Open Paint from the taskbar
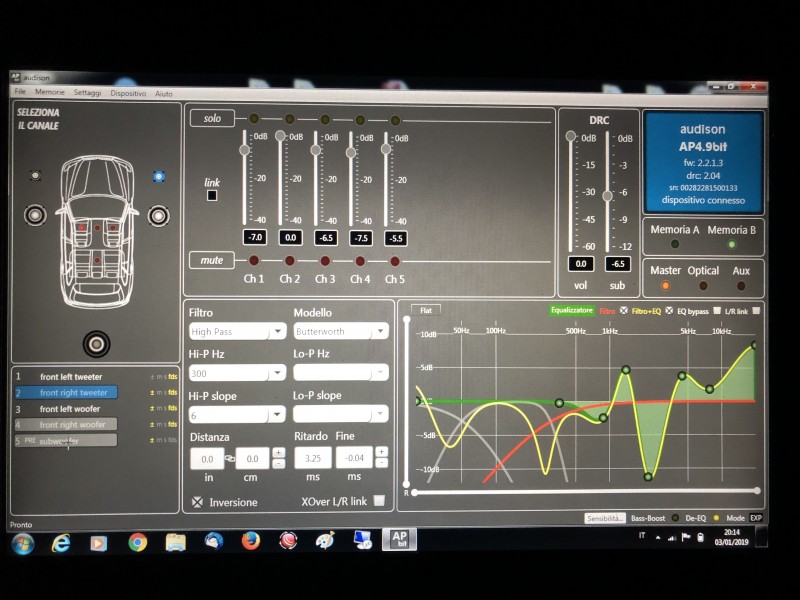 [x=326, y=540]
